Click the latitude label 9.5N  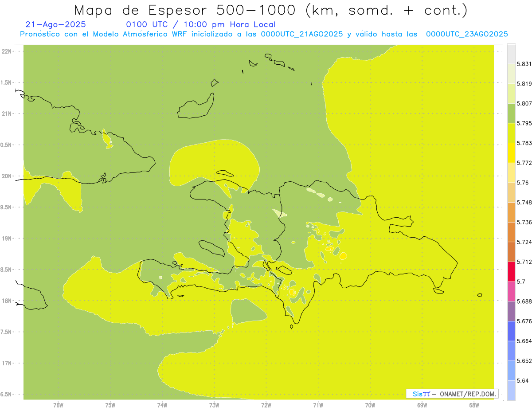pyautogui.click(x=6, y=207)
